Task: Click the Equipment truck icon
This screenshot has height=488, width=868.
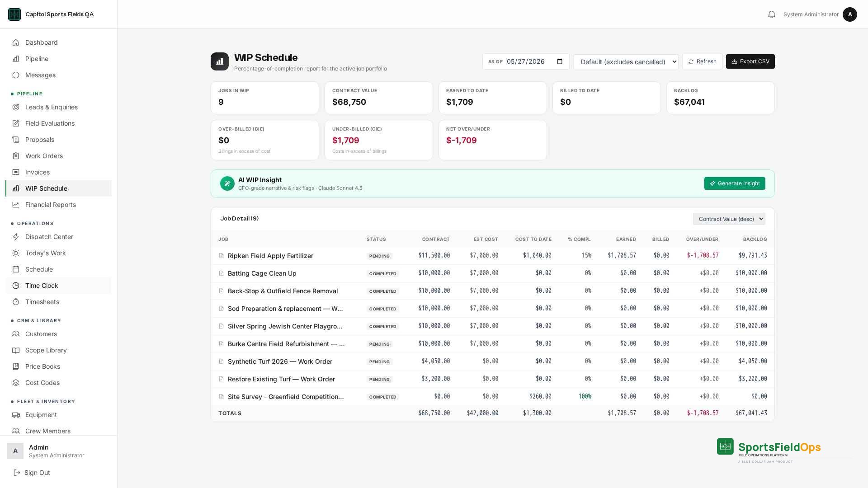Action: (16, 415)
